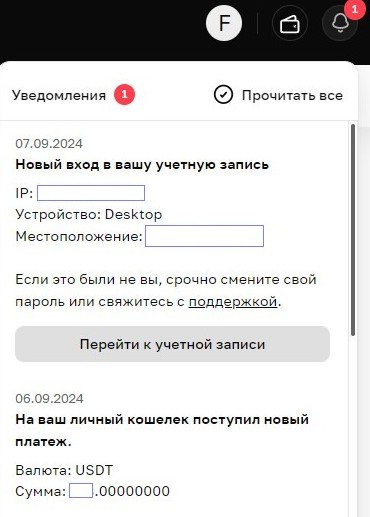The height and width of the screenshot is (517, 370).
Task: Click the Устройство: Desktop line
Action: tap(89, 214)
